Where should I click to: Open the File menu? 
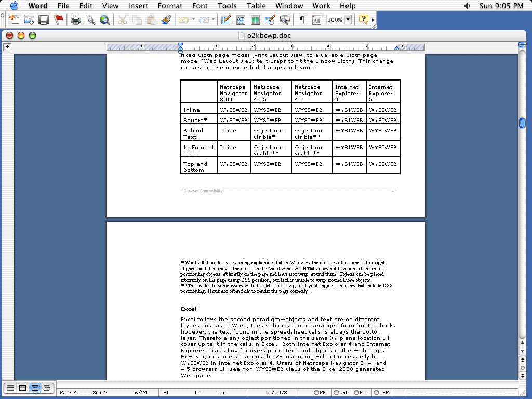pyautogui.click(x=63, y=6)
